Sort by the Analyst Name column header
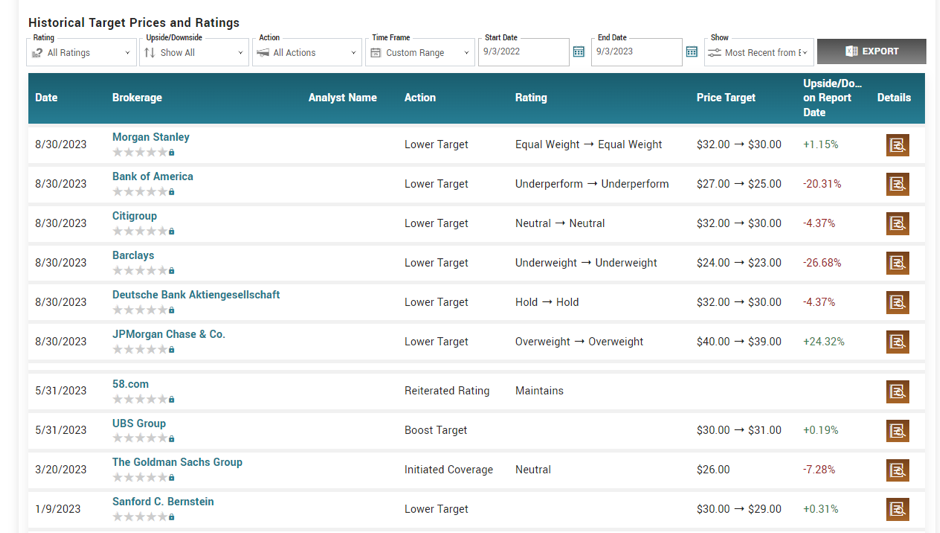This screenshot has height=533, width=940. (x=342, y=98)
